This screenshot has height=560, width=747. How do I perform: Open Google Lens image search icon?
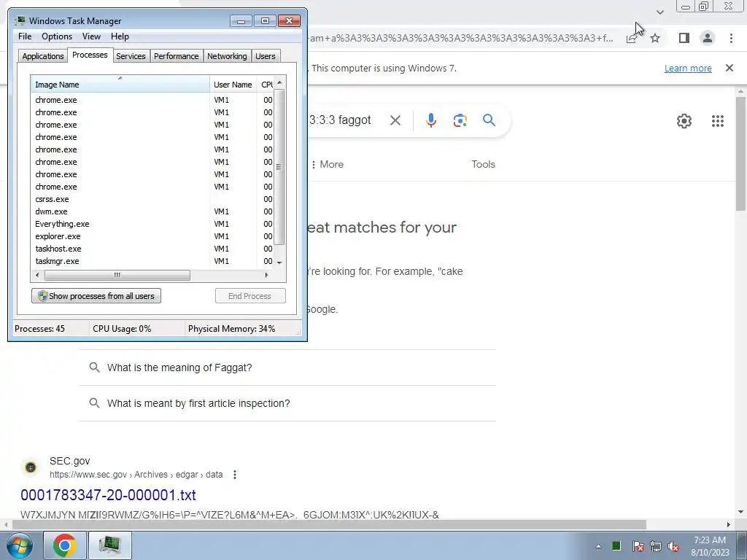[x=460, y=120]
